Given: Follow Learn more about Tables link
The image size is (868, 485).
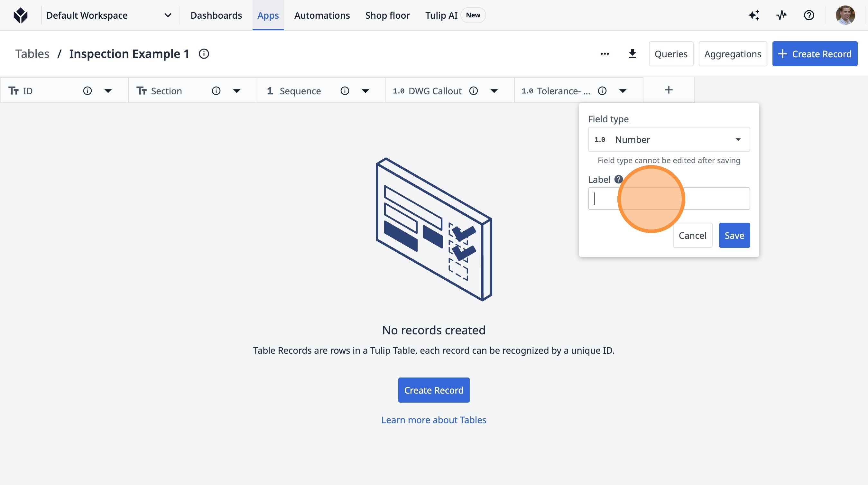Looking at the screenshot, I should click(x=434, y=420).
